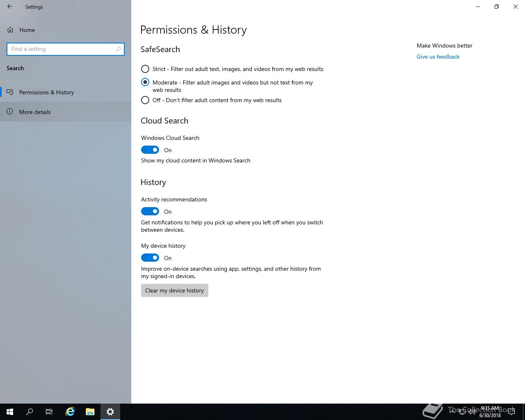Image resolution: width=525 pixels, height=420 pixels.
Task: Toggle My device history switch
Action: coord(150,258)
